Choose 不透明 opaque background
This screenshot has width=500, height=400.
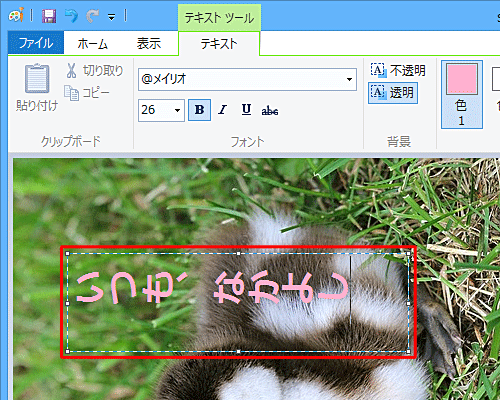398,70
